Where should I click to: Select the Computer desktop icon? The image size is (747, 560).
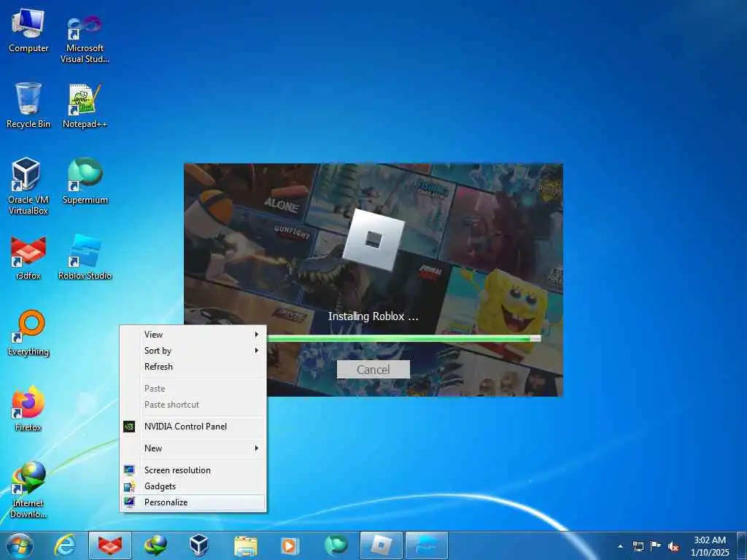28,31
